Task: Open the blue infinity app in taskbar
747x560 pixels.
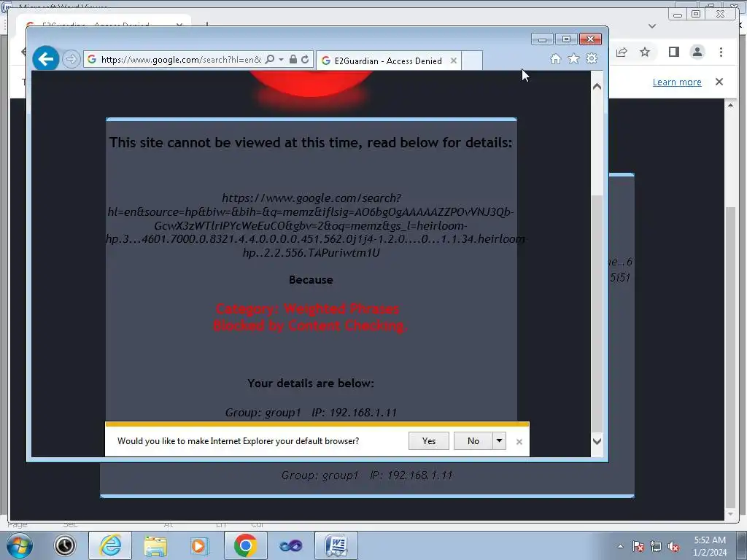Action: (290, 545)
